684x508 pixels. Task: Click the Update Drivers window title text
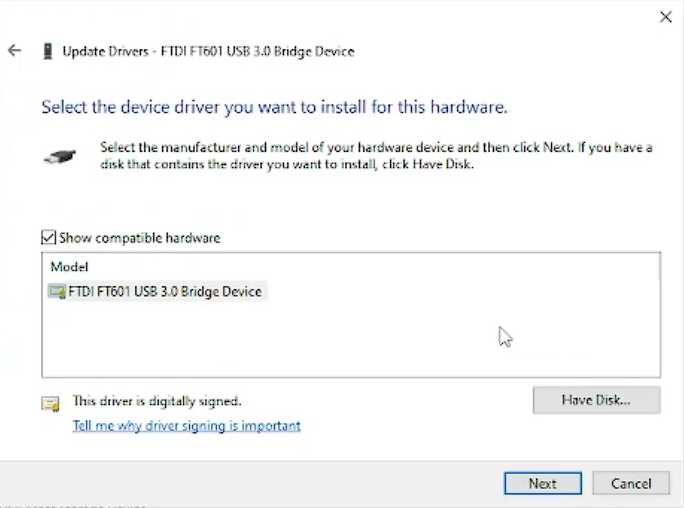[x=208, y=51]
